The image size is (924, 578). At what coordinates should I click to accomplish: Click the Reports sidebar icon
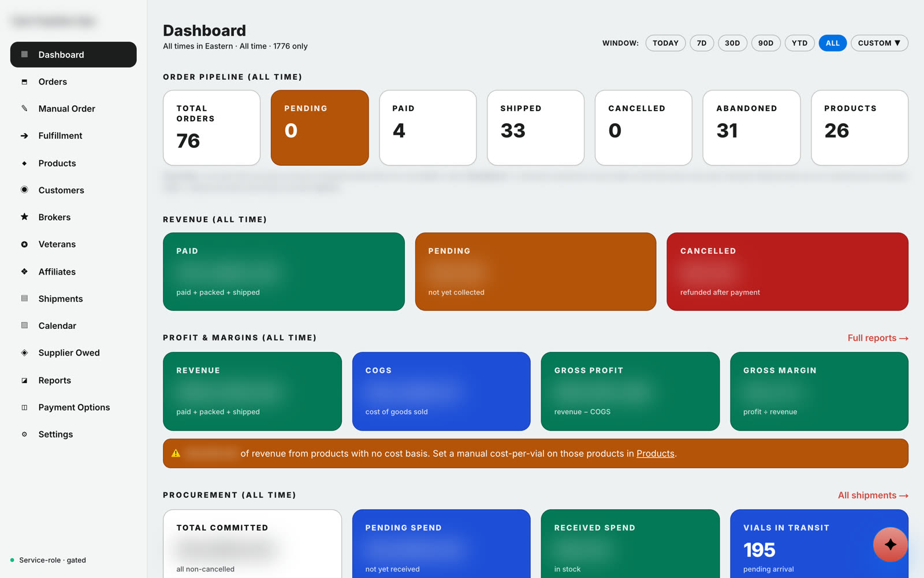pyautogui.click(x=24, y=380)
